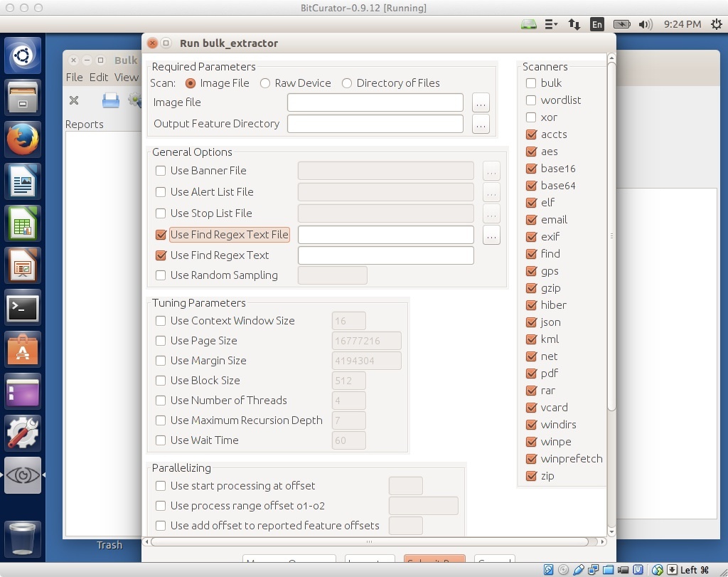Viewport: 728px width, 577px height.
Task: Open system settings gear in top bar
Action: pos(716,24)
